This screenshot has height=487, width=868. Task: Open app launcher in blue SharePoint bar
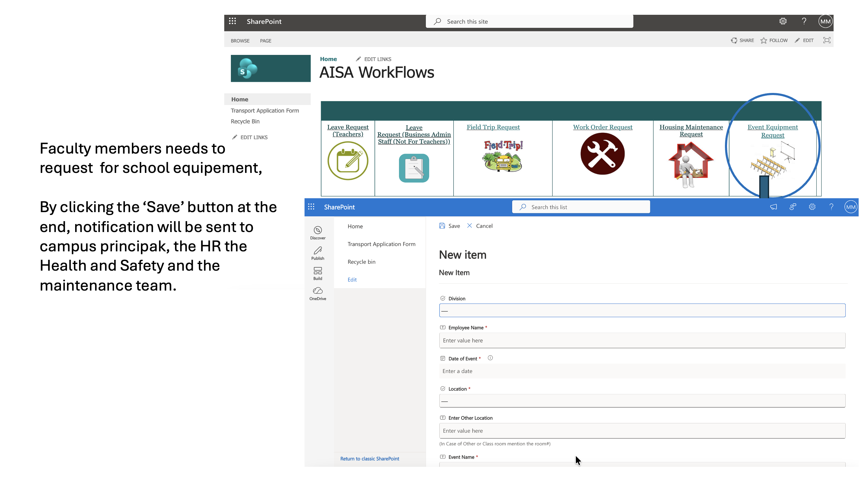coord(311,207)
